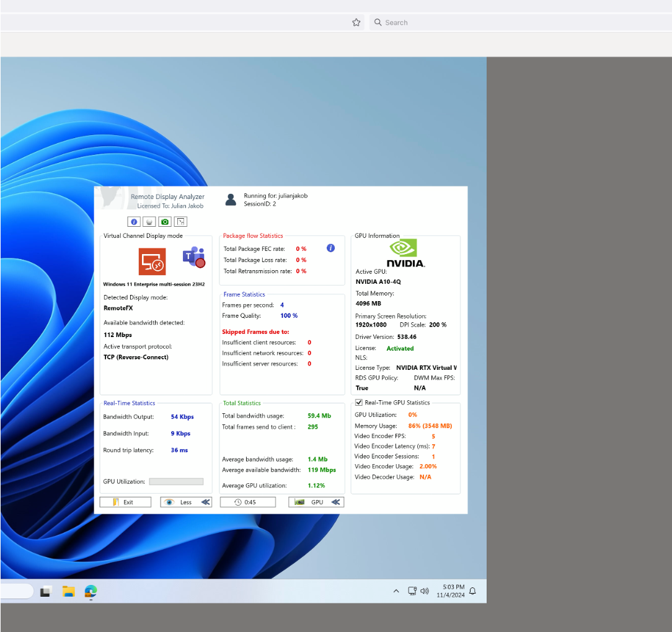Click the '4096 MB' total memory value
The width and height of the screenshot is (672, 632).
(x=368, y=304)
